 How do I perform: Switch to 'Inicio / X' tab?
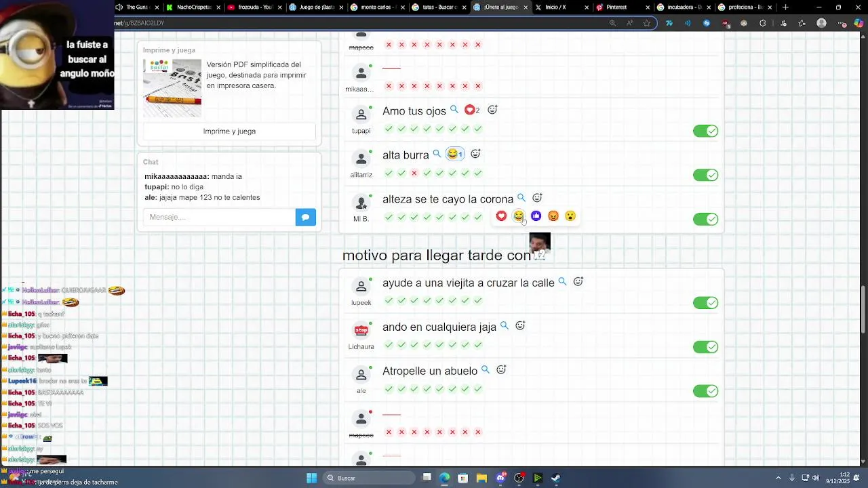click(561, 7)
